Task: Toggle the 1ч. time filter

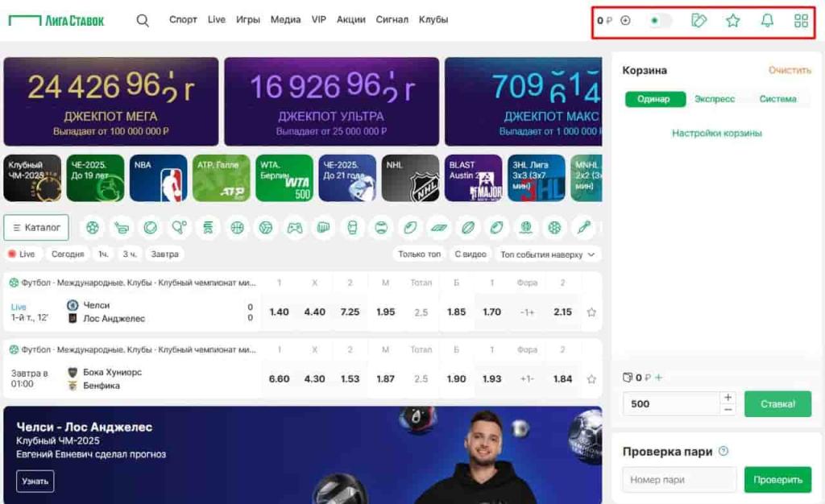Action: (x=104, y=254)
